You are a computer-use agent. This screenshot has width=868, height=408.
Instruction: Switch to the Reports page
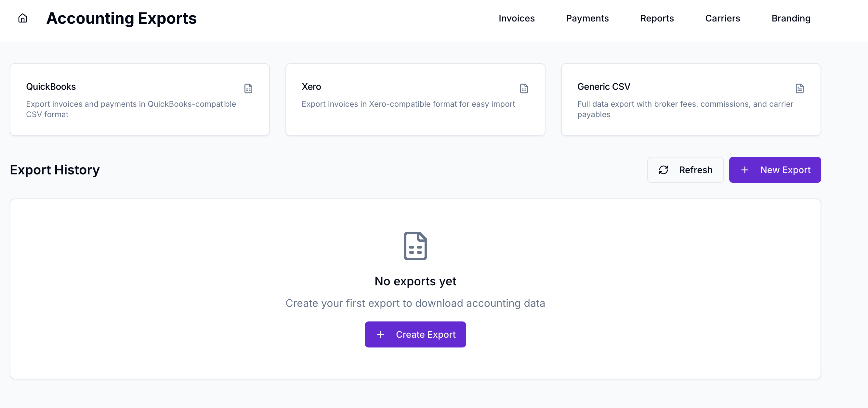click(657, 18)
